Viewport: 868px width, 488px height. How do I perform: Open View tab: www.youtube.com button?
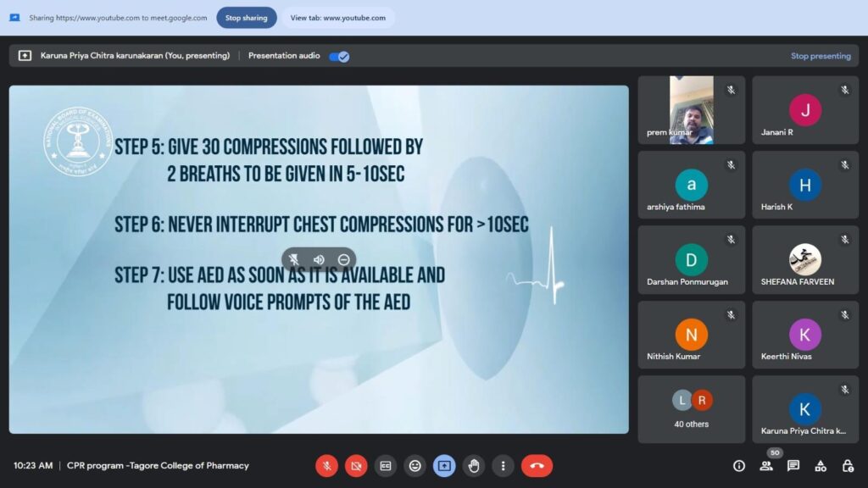pos(337,18)
